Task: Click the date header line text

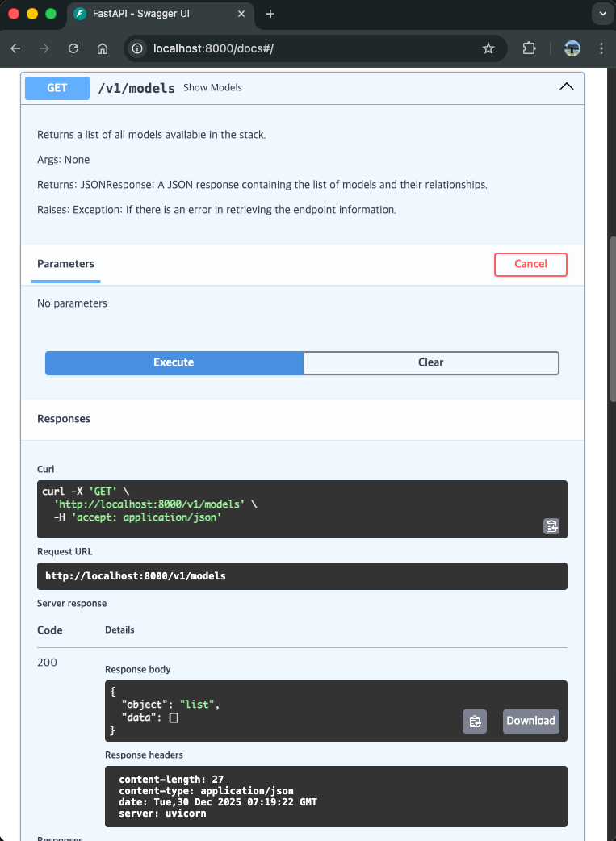Action: click(218, 801)
